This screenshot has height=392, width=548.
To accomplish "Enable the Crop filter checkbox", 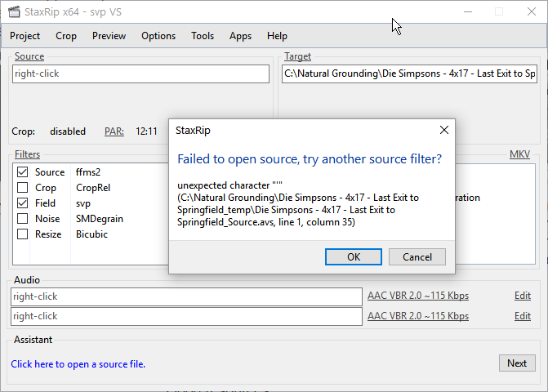I will [x=22, y=188].
